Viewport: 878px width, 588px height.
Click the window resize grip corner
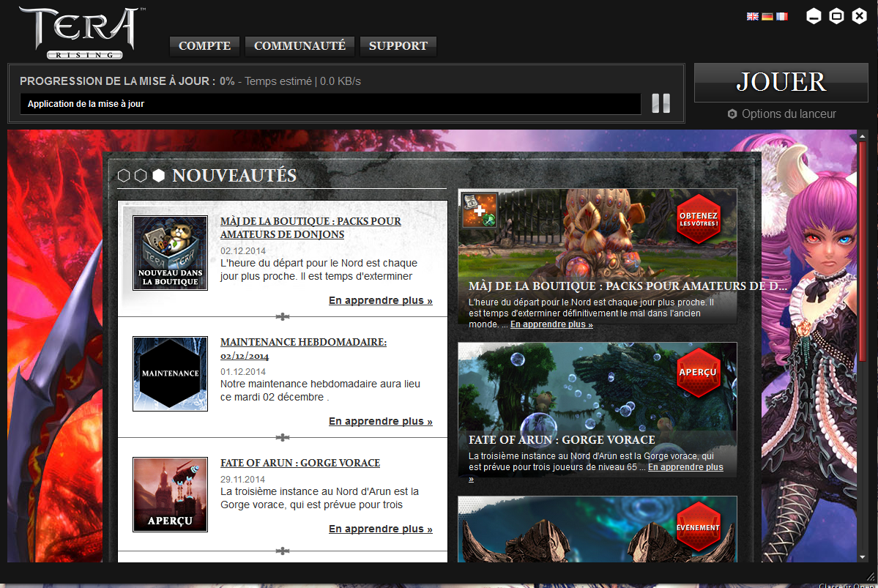coord(870,576)
